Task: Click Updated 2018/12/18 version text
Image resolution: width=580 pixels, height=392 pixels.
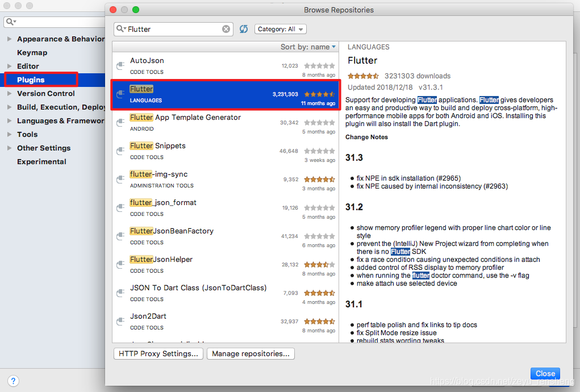Action: click(395, 87)
